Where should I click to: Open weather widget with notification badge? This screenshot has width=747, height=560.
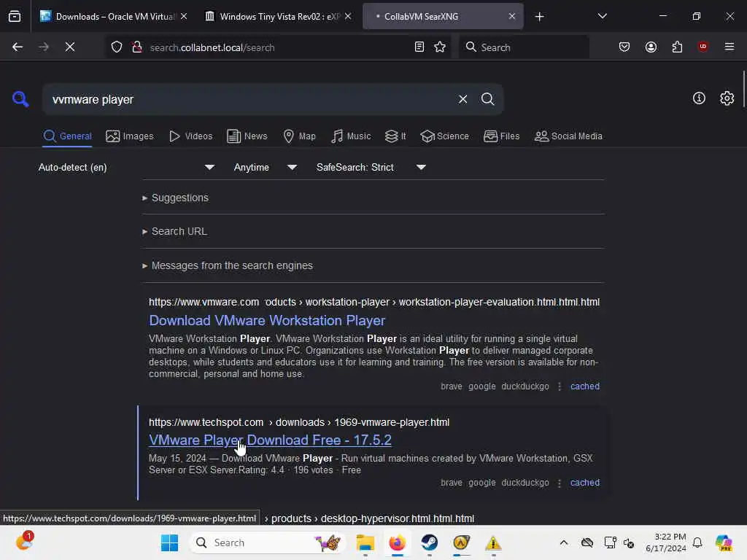point(24,542)
